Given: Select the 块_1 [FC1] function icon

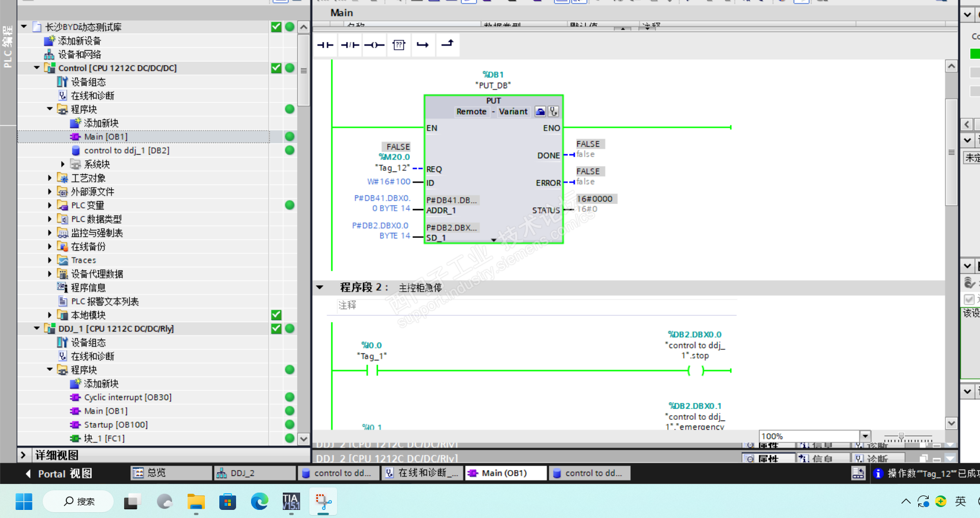Looking at the screenshot, I should (75, 438).
